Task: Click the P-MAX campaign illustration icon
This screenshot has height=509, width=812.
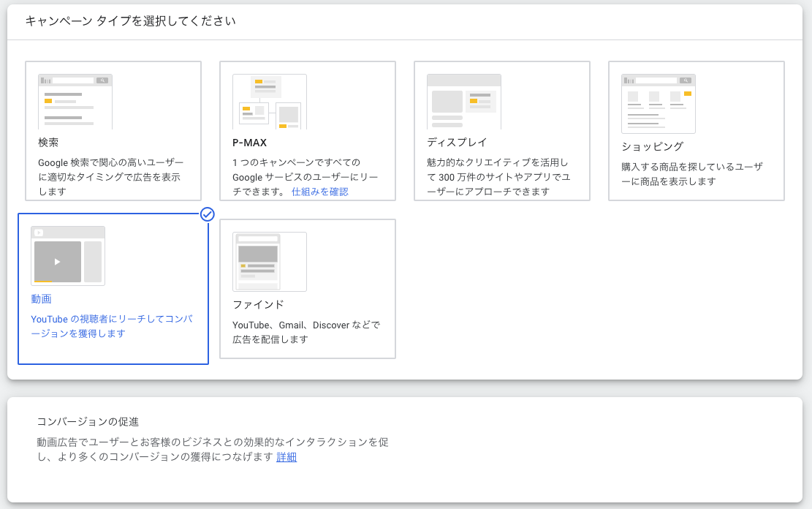Action: pyautogui.click(x=269, y=102)
